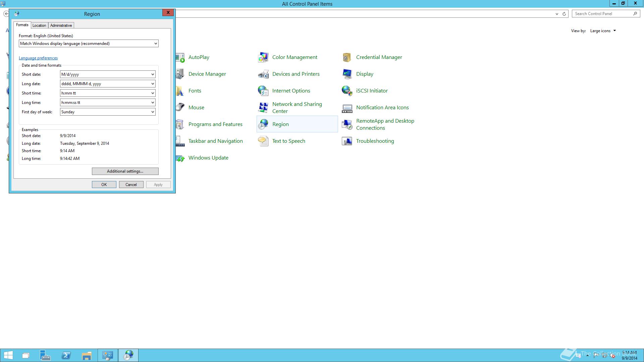
Task: Switch to the Administrative tab
Action: [x=61, y=25]
